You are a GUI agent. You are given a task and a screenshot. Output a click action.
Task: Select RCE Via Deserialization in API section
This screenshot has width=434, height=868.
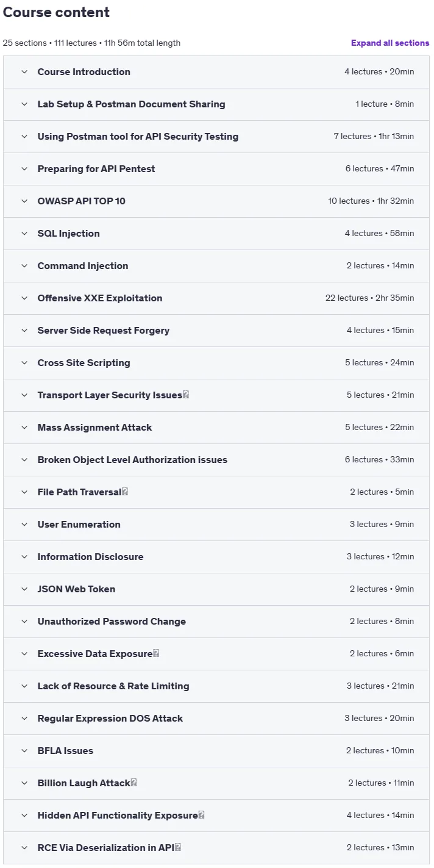(x=216, y=848)
